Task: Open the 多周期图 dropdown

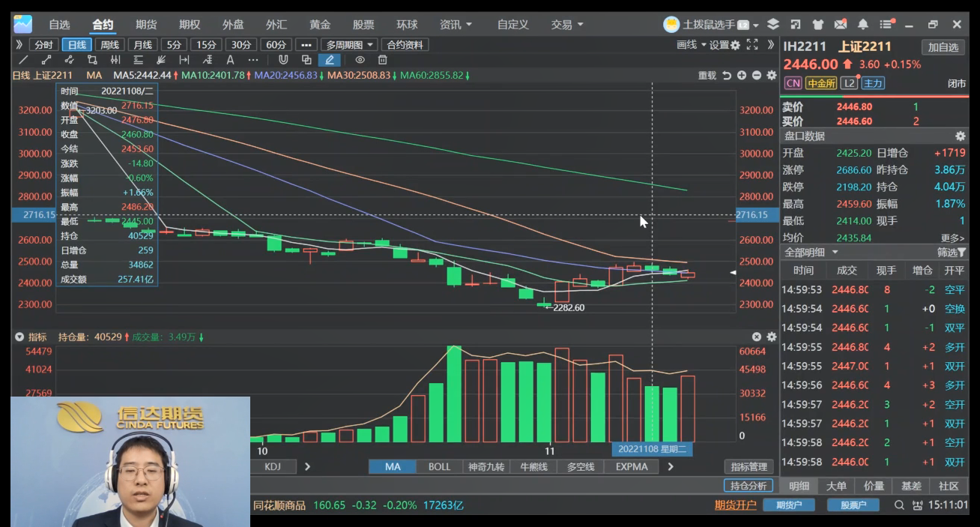Action: [x=349, y=45]
